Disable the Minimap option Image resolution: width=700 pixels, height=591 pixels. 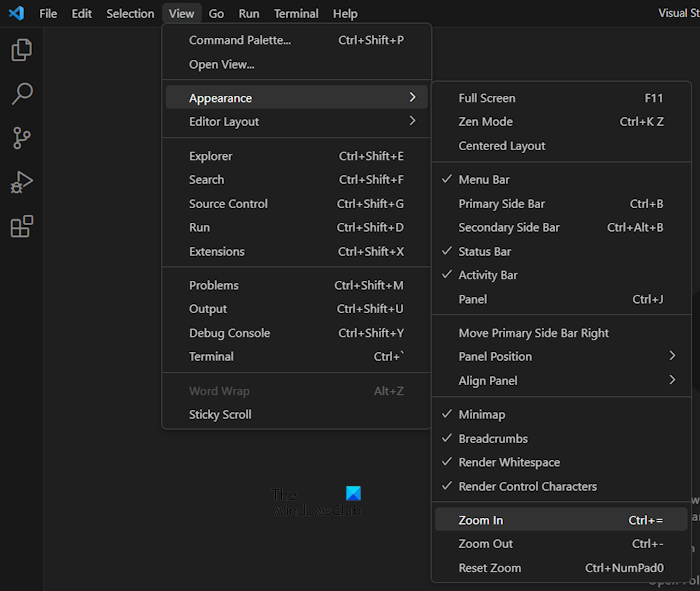point(481,415)
